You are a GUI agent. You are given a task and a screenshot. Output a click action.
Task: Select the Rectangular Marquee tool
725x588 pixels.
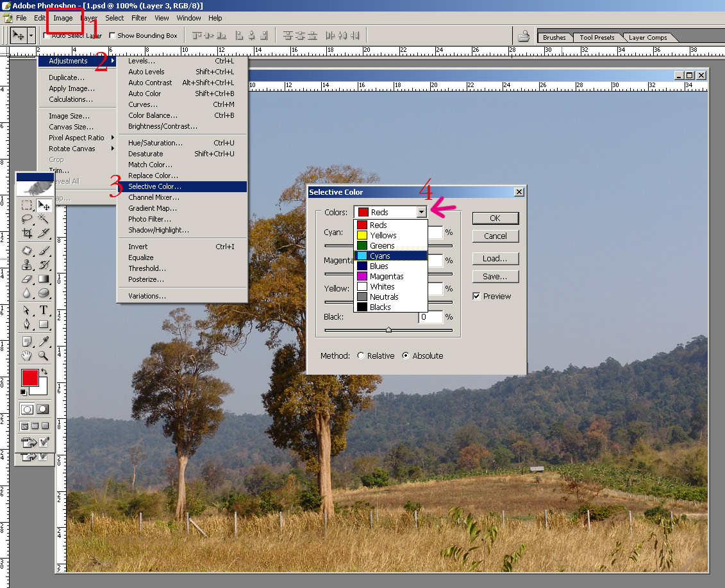point(27,206)
